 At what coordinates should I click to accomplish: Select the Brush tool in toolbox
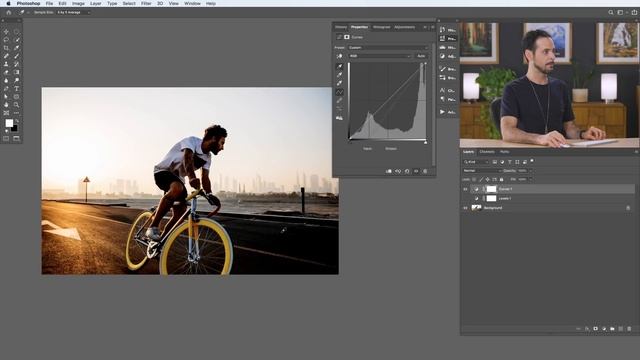pyautogui.click(x=17, y=56)
